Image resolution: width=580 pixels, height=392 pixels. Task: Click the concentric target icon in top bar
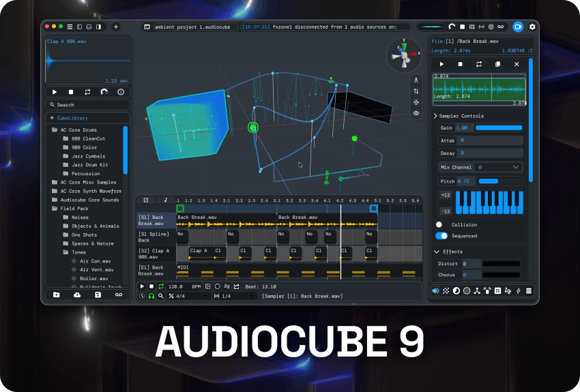(491, 27)
